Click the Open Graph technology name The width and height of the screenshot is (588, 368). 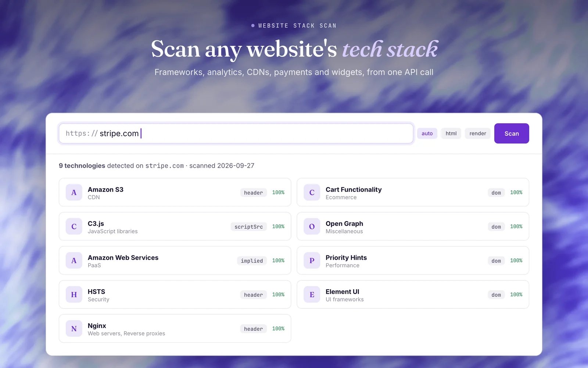[344, 223]
